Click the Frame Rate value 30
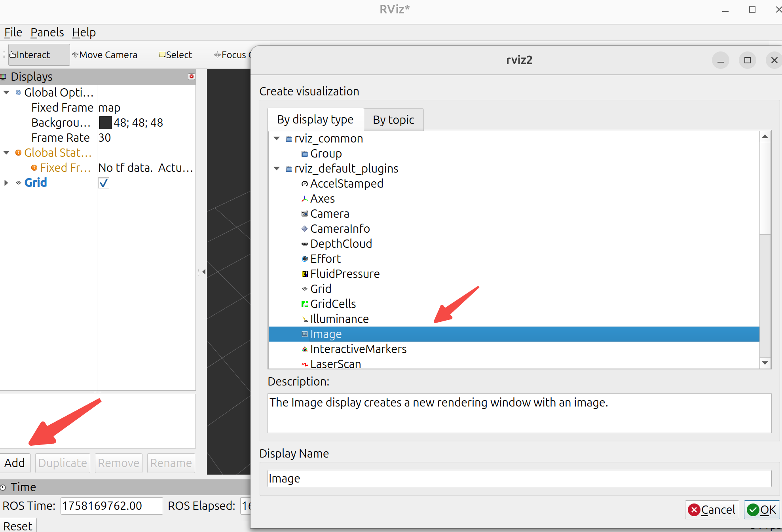This screenshot has height=532, width=782. tap(104, 138)
